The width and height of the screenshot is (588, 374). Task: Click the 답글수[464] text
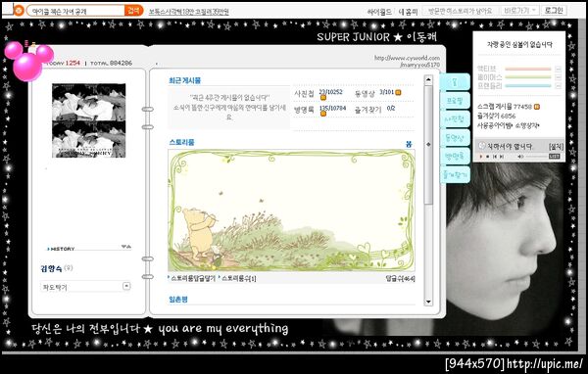400,278
